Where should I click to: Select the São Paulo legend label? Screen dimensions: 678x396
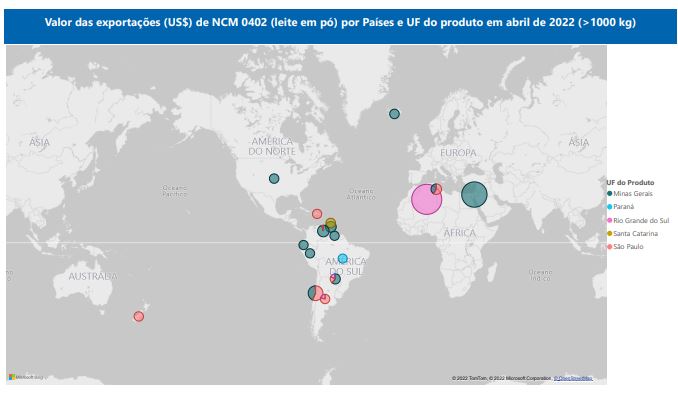point(628,247)
